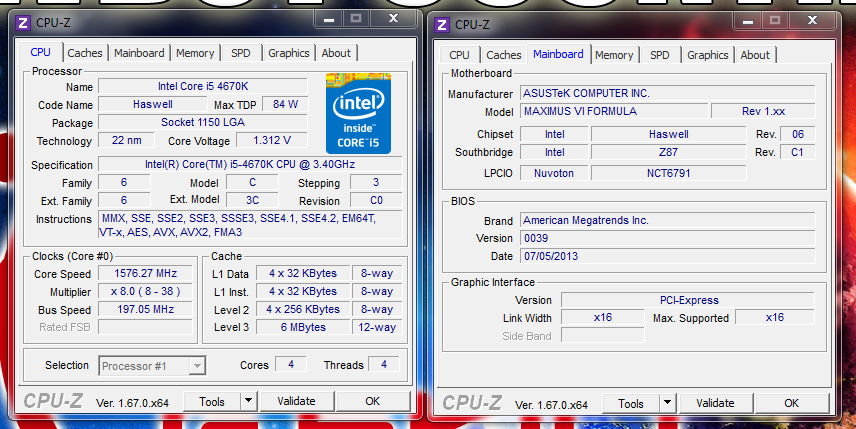Click Max TDP value 84 W
Image resolution: width=856 pixels, height=429 pixels.
point(286,104)
